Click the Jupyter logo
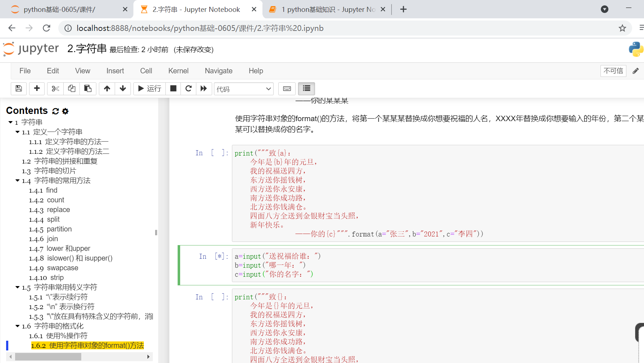This screenshot has height=363, width=644. pyautogui.click(x=31, y=49)
